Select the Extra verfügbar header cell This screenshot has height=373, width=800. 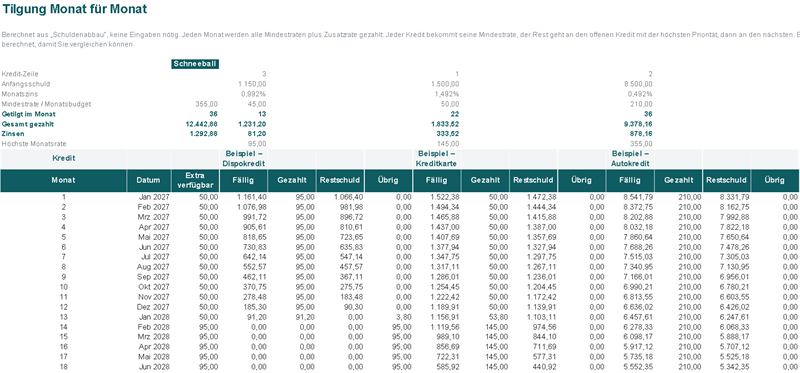(195, 180)
